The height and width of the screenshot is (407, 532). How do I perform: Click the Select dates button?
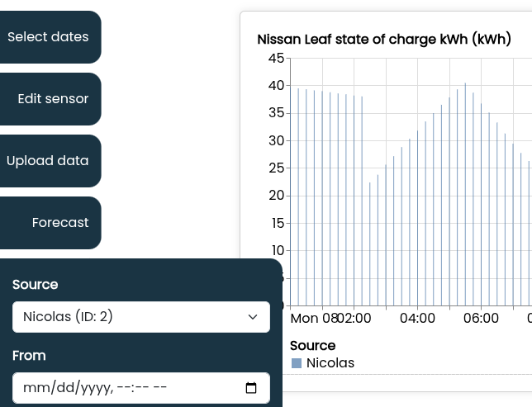pos(48,37)
